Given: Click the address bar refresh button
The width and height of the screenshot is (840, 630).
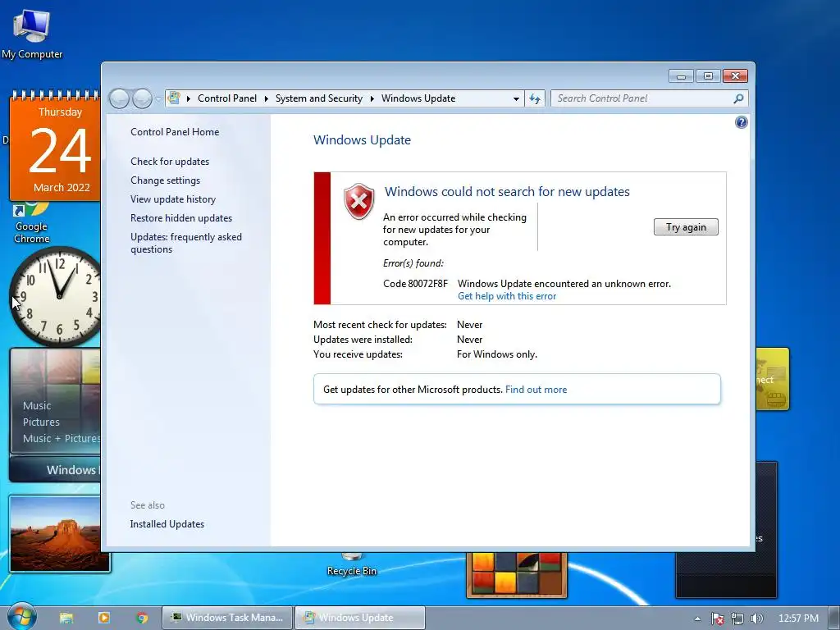Looking at the screenshot, I should click(535, 98).
